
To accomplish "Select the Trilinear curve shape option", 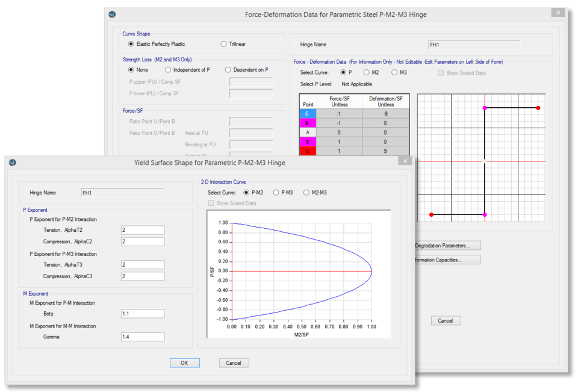I will point(224,44).
